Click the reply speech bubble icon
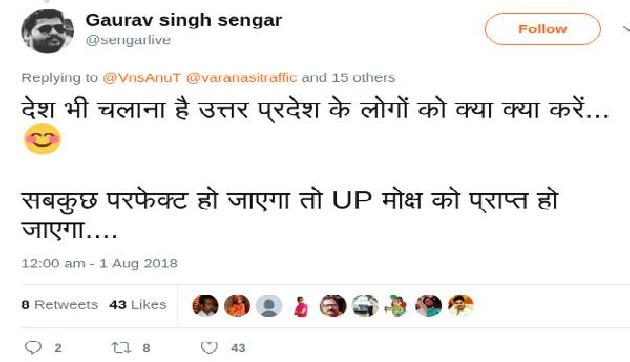This screenshot has width=630, height=362. [x=33, y=347]
